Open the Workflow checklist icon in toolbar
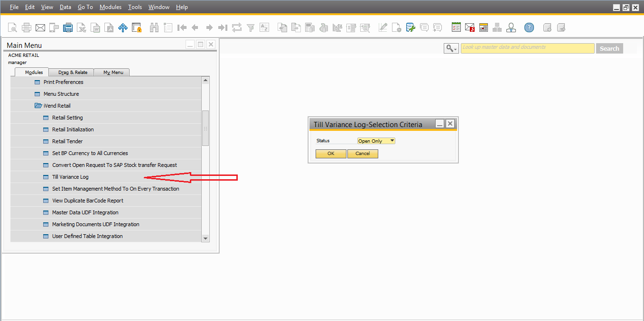644x321 pixels. (456, 28)
